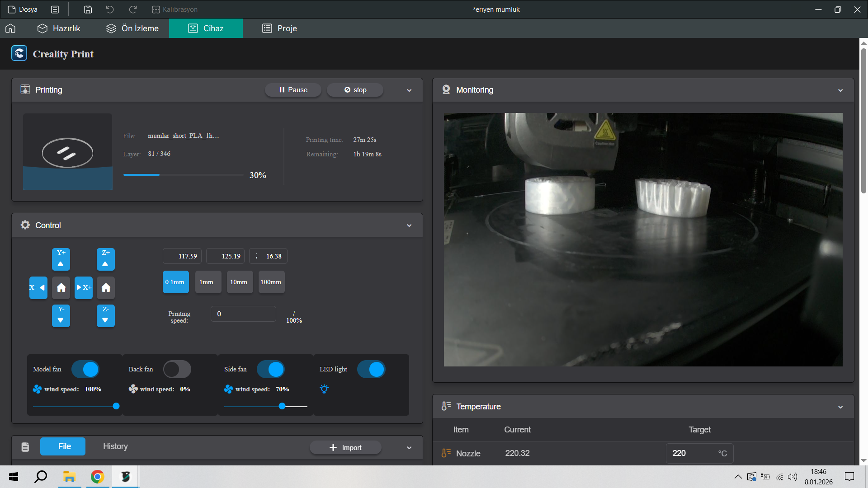Enable the Back fan switch
The image size is (868, 488).
(177, 369)
